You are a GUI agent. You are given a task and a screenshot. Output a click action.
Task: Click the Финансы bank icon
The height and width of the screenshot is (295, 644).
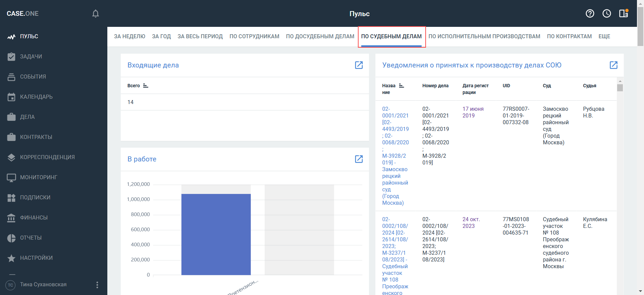tap(11, 218)
